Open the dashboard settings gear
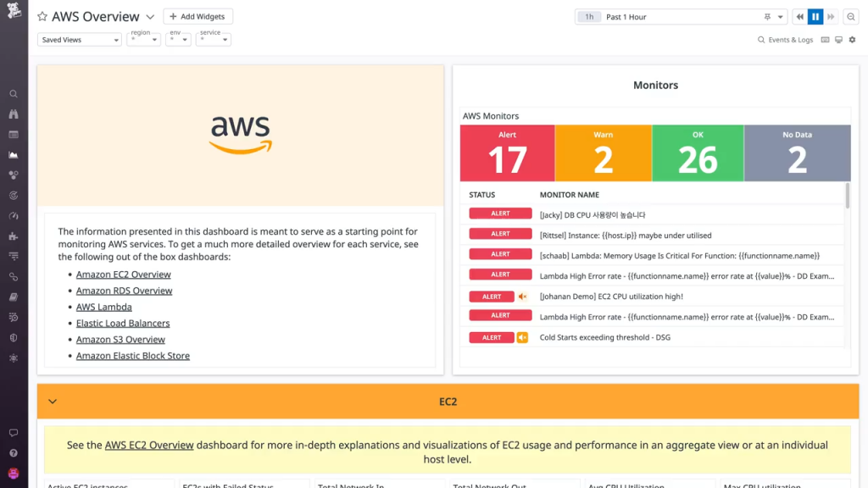Image resolution: width=868 pixels, height=488 pixels. pos(853,39)
